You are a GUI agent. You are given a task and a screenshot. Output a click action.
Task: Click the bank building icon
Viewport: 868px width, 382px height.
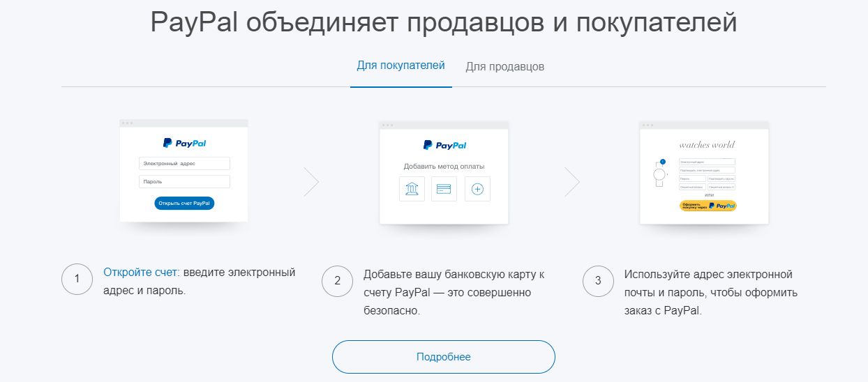[x=412, y=189]
